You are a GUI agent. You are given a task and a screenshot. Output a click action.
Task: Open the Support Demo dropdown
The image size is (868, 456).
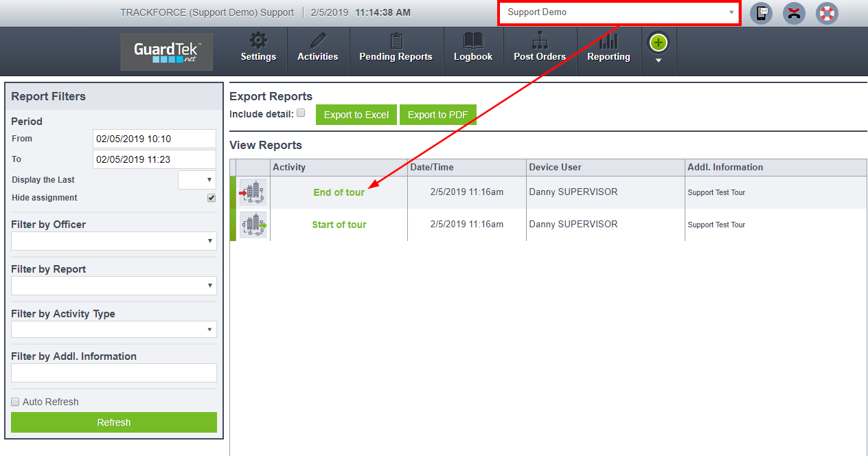coord(618,13)
